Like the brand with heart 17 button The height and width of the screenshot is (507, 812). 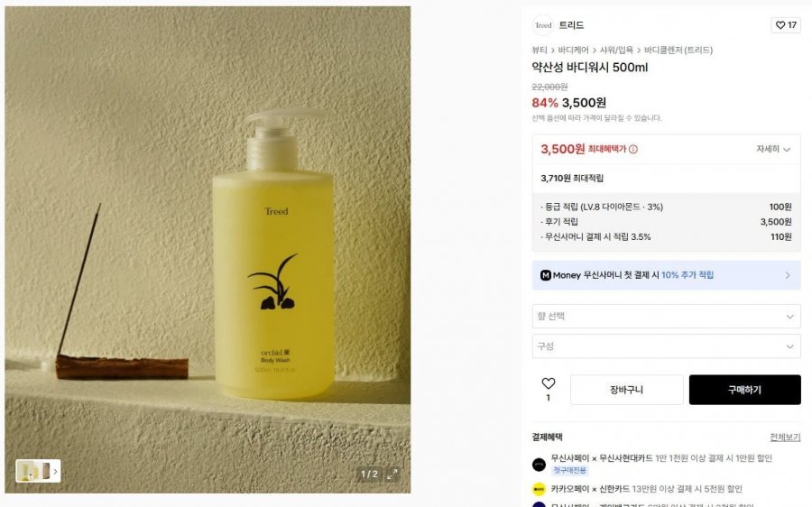pyautogui.click(x=786, y=25)
